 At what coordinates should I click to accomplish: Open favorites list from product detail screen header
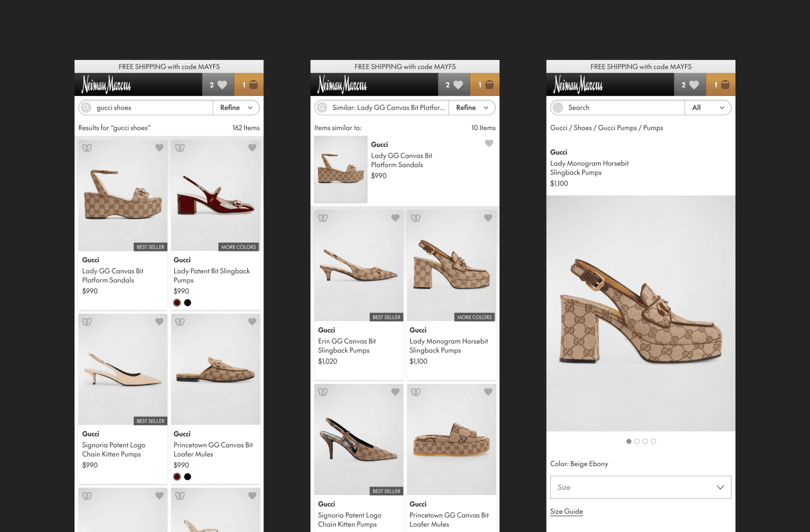pyautogui.click(x=690, y=85)
